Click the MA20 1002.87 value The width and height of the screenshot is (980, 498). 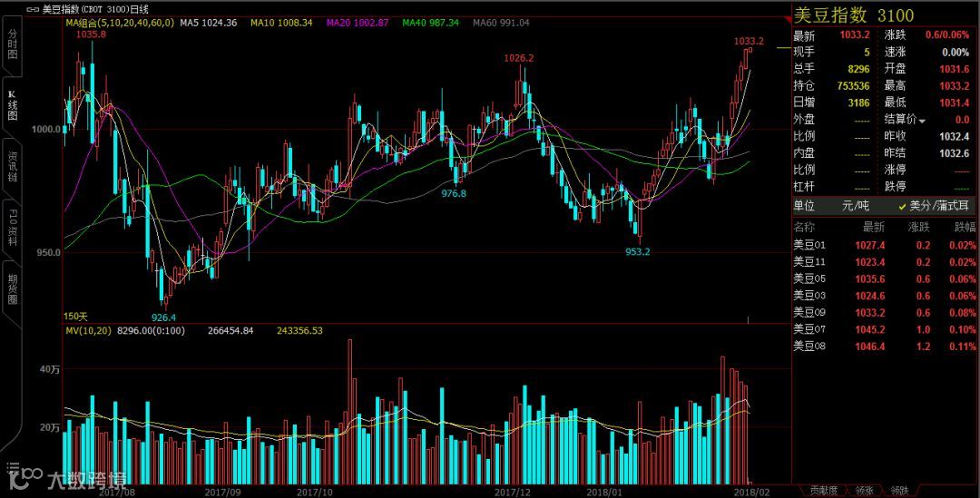[358, 23]
